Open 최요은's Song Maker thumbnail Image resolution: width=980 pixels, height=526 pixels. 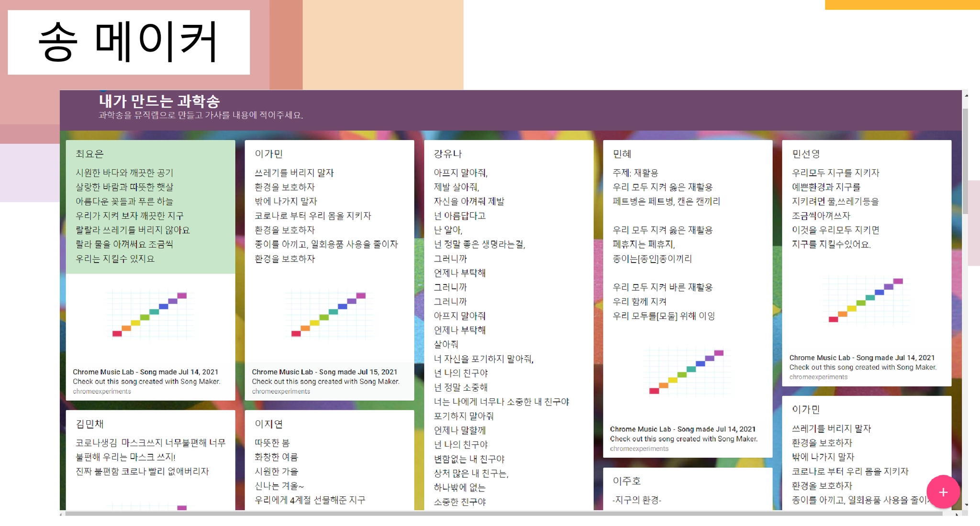pos(150,314)
